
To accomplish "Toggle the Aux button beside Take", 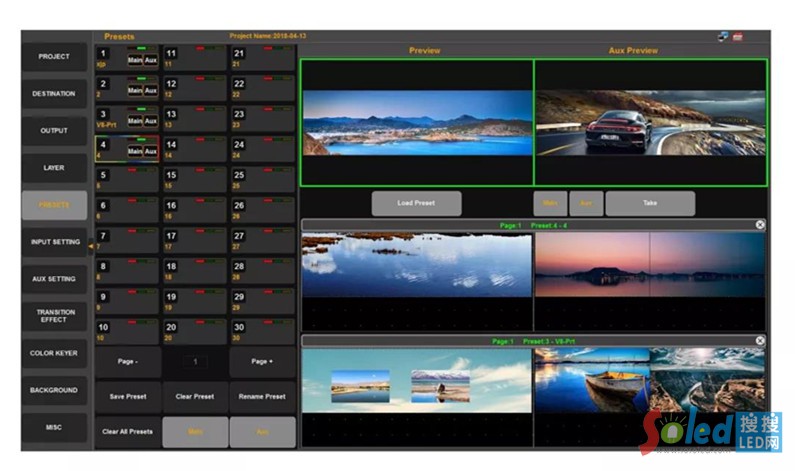I will pos(586,203).
